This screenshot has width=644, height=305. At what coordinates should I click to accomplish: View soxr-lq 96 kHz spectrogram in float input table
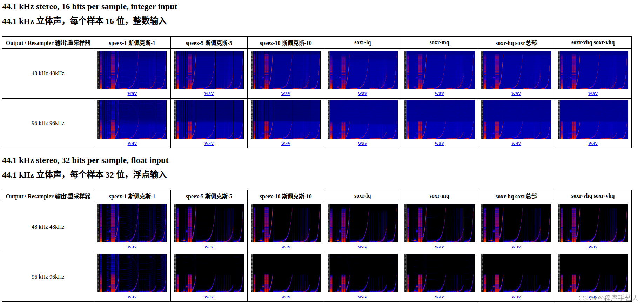[363, 273]
